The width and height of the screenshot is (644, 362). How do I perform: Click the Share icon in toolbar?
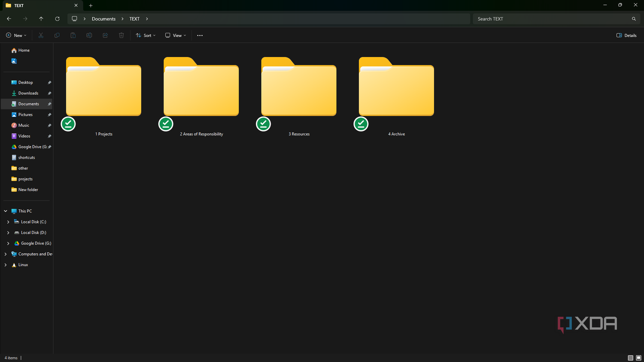coord(105,35)
